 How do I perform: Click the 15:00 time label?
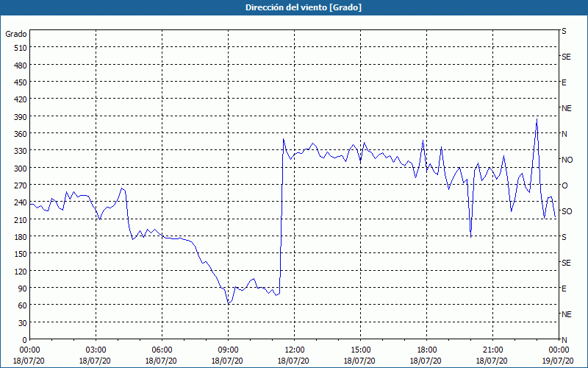(x=360, y=350)
